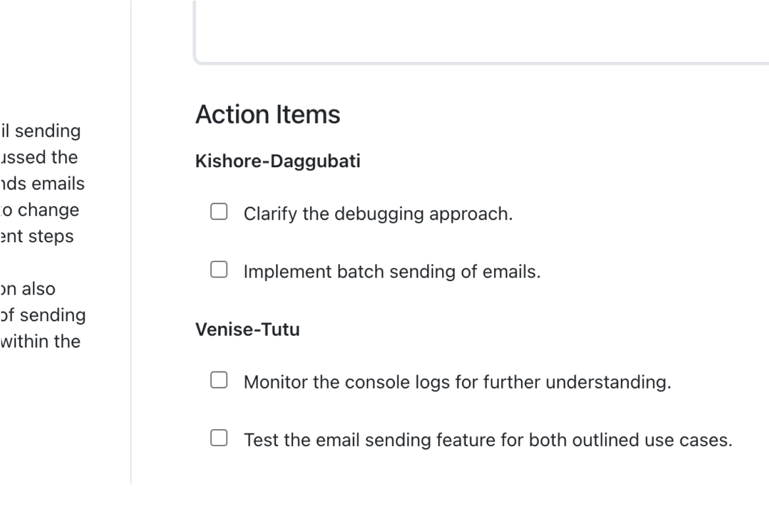The image size is (769, 532).
Task: Mark 'Monitor the console logs' item as done
Action: pyautogui.click(x=219, y=380)
